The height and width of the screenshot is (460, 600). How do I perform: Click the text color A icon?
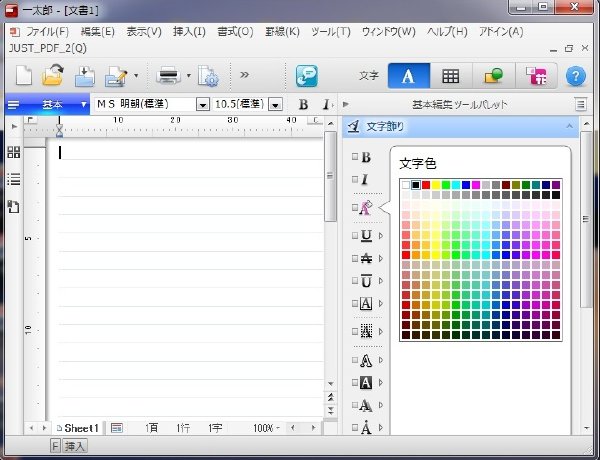point(366,208)
